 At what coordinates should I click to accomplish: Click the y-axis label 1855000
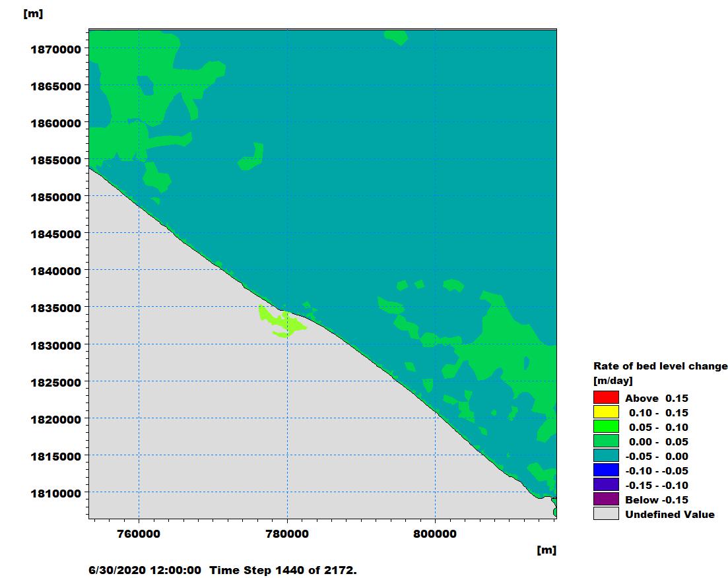click(x=55, y=160)
